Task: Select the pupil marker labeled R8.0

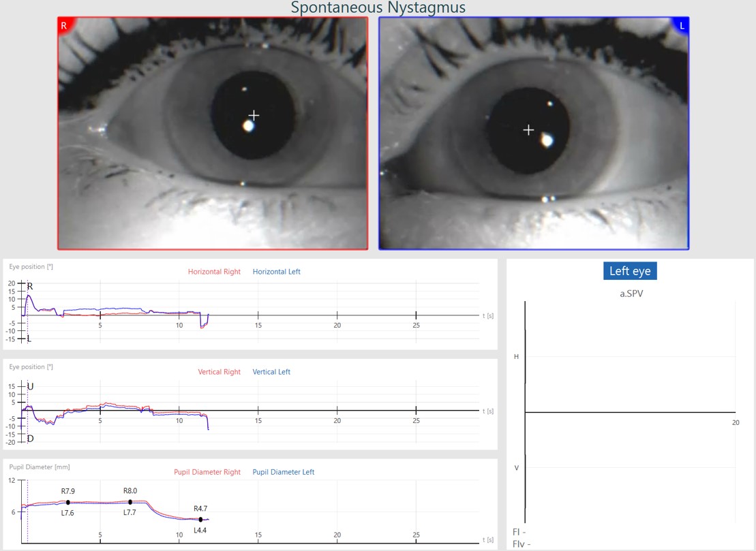Action: coord(130,502)
